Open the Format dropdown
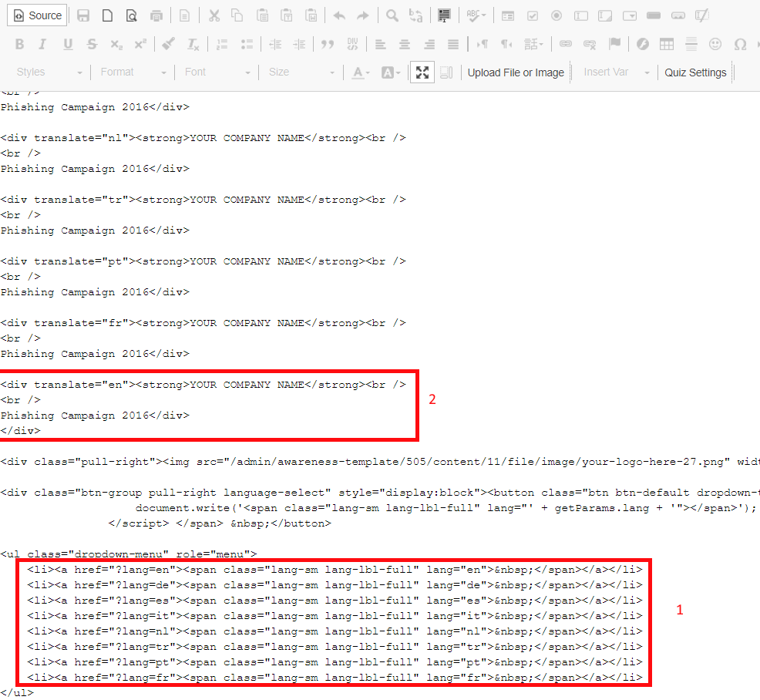Image resolution: width=760 pixels, height=700 pixels. [133, 72]
